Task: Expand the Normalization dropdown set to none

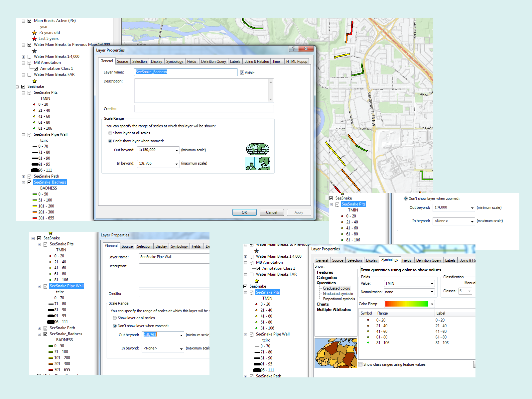Action: click(432, 292)
